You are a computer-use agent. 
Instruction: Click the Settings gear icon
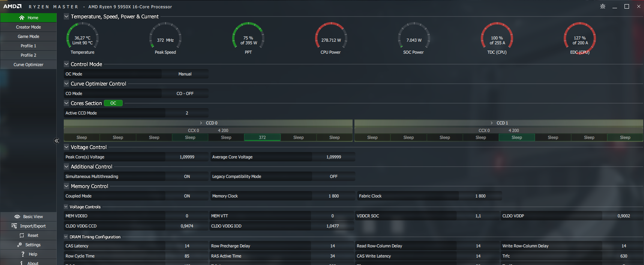coord(20,245)
